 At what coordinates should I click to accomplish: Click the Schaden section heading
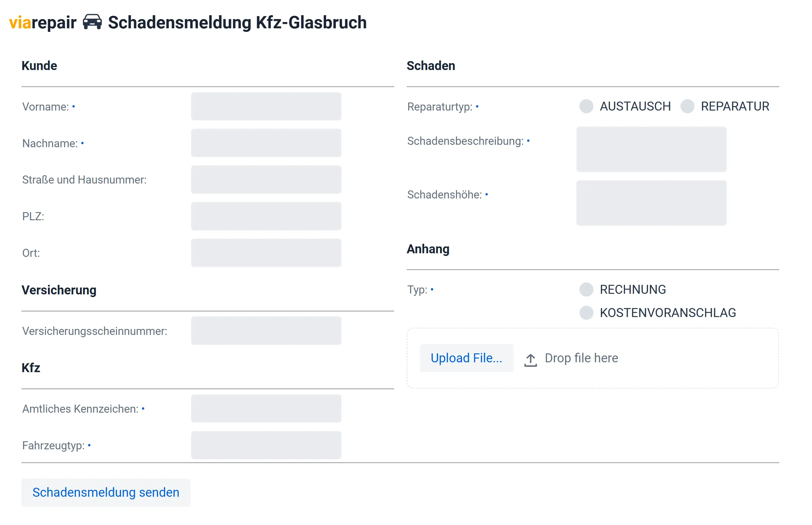pos(431,66)
